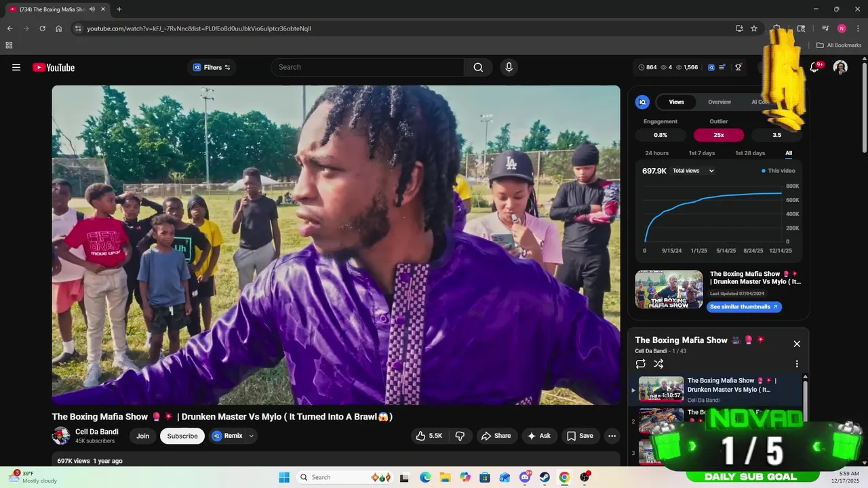Click the Join button

point(142,436)
